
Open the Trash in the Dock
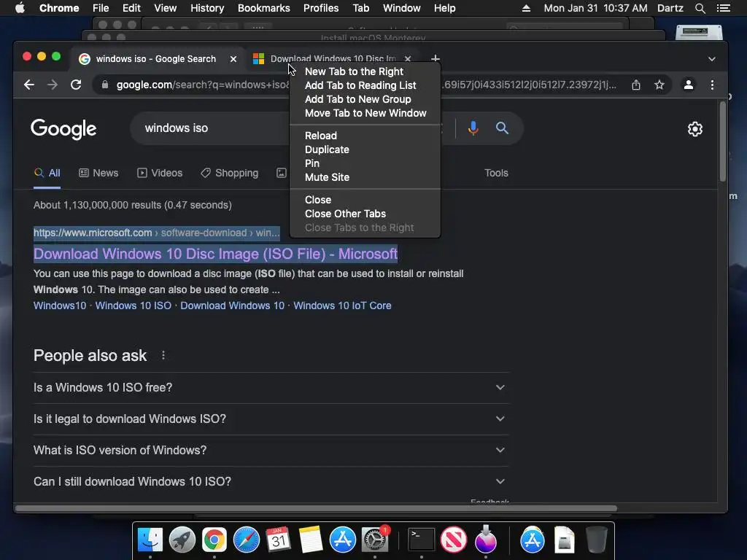(597, 540)
